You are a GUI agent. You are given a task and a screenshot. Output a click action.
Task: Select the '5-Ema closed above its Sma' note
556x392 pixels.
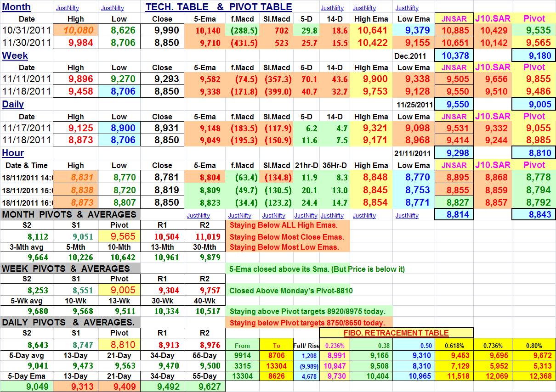[317, 269]
